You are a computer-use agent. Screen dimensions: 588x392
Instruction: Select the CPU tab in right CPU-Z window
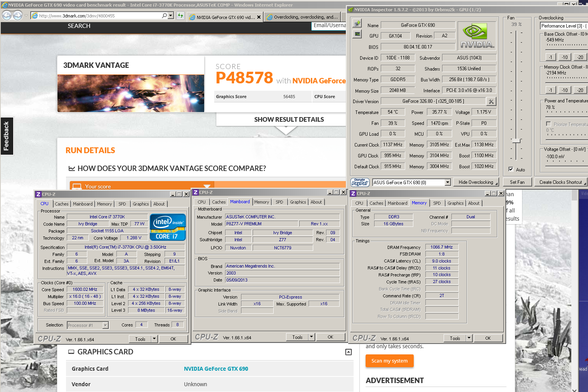point(359,203)
